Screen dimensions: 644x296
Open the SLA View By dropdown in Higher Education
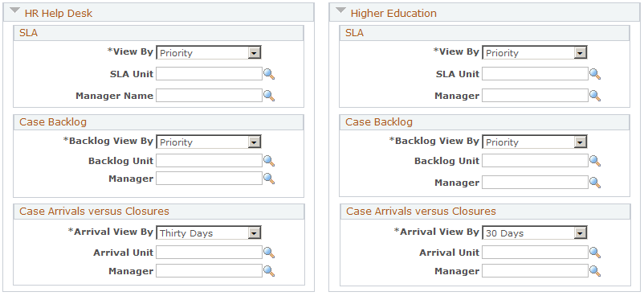(x=535, y=53)
